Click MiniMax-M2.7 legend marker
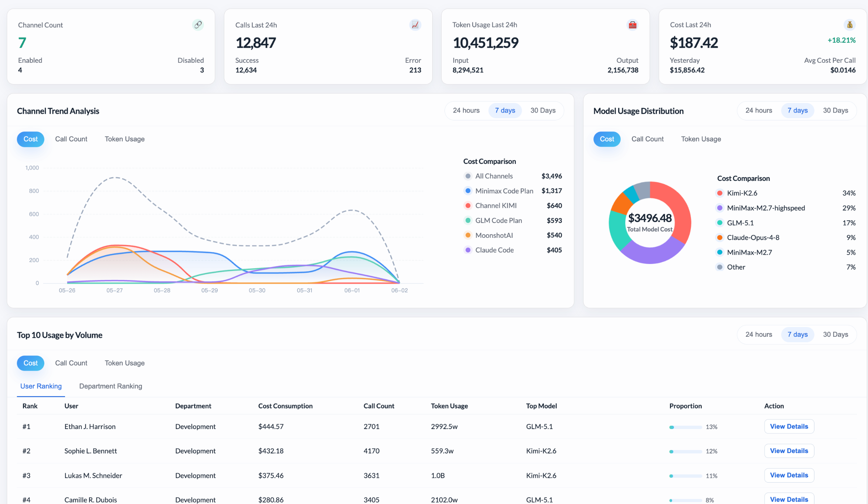This screenshot has width=868, height=504. [x=719, y=252]
